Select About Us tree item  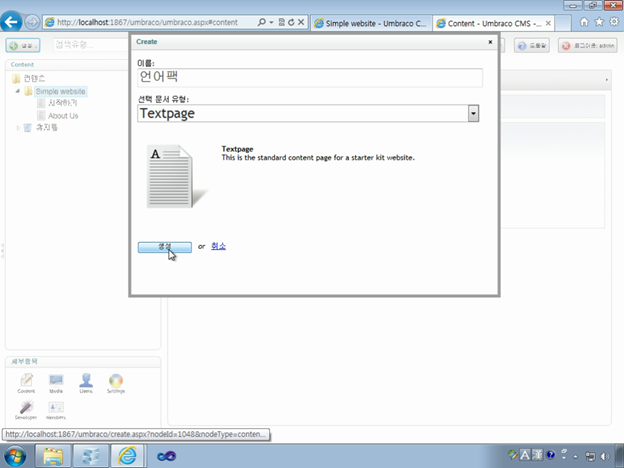pos(63,116)
